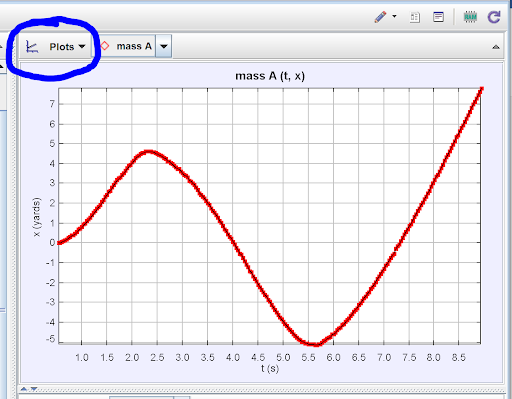Click the pencil drawing tool icon
The width and height of the screenshot is (512, 399).
[x=380, y=17]
